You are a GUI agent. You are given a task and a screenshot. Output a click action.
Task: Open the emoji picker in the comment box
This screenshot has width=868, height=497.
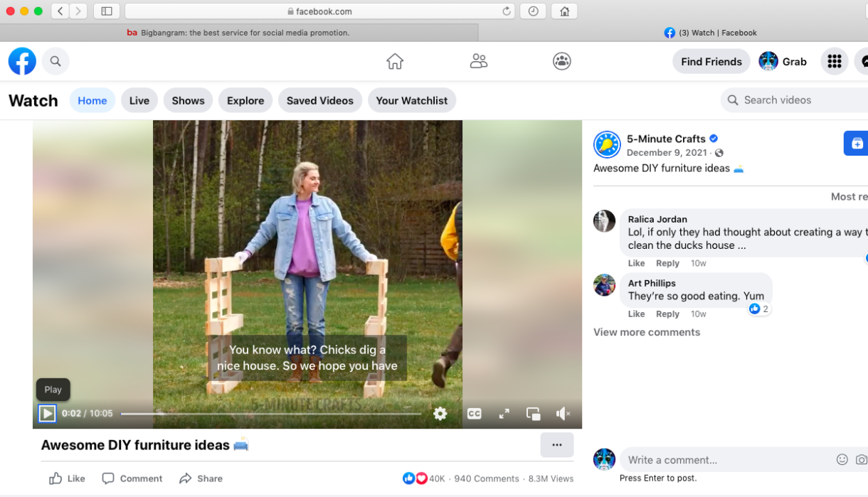point(842,459)
